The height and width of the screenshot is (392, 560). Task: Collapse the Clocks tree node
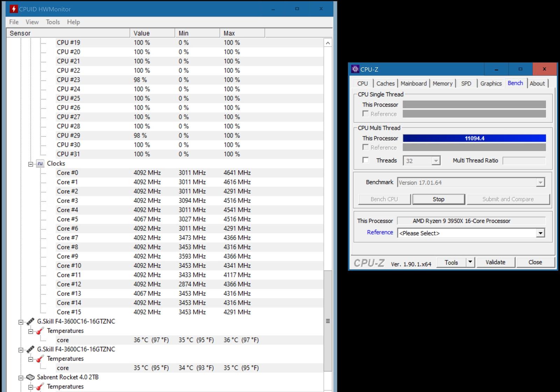tap(30, 164)
